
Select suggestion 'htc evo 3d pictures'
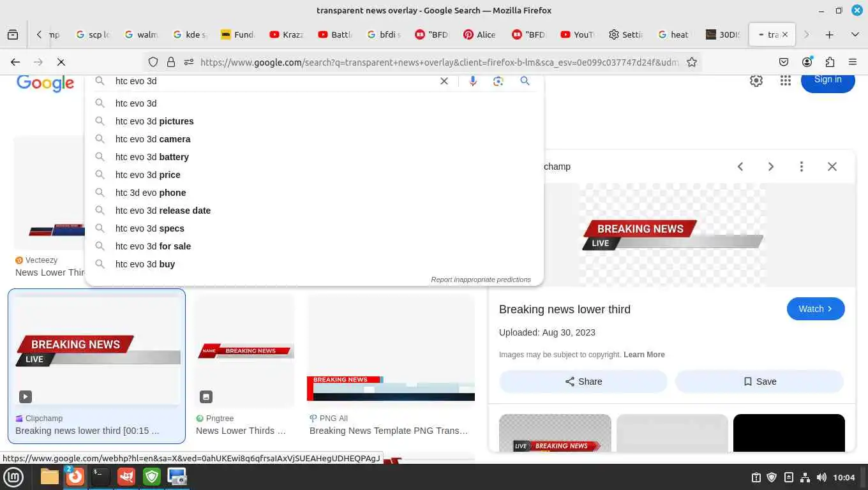(314, 121)
